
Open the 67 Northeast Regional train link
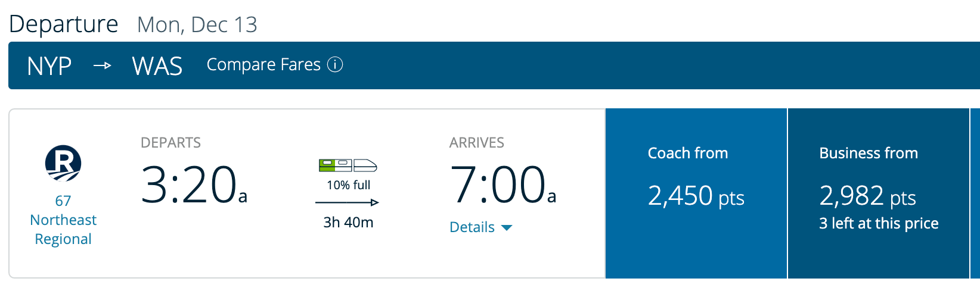pos(63,220)
